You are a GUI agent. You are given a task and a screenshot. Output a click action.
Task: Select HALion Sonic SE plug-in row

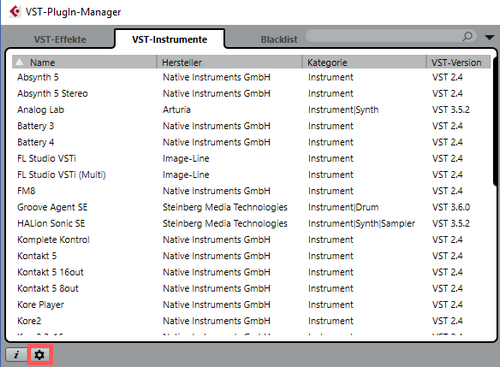(251, 223)
